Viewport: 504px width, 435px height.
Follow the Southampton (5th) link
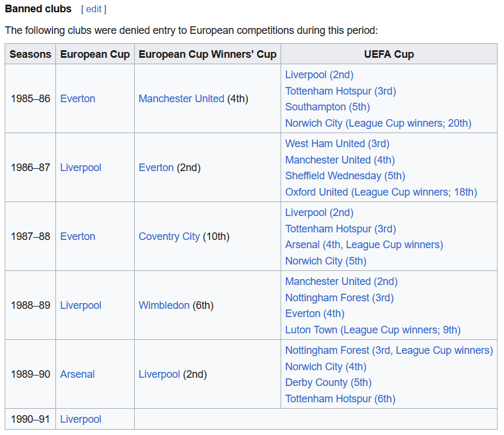click(x=327, y=107)
